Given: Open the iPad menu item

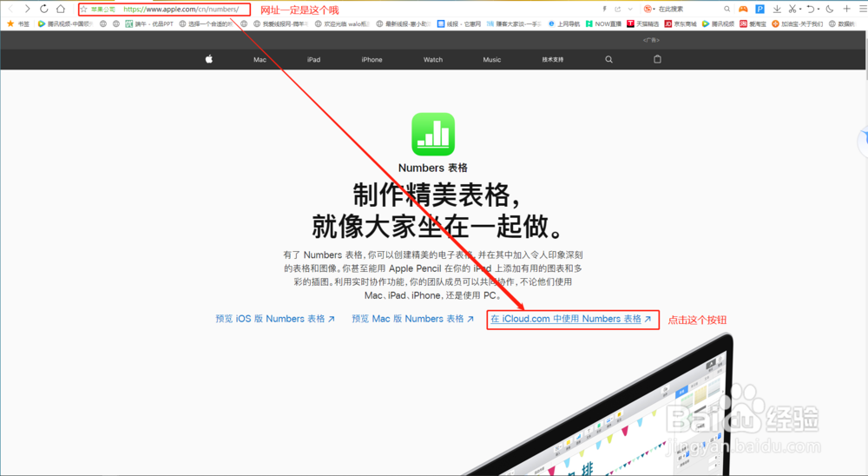Looking at the screenshot, I should point(314,60).
